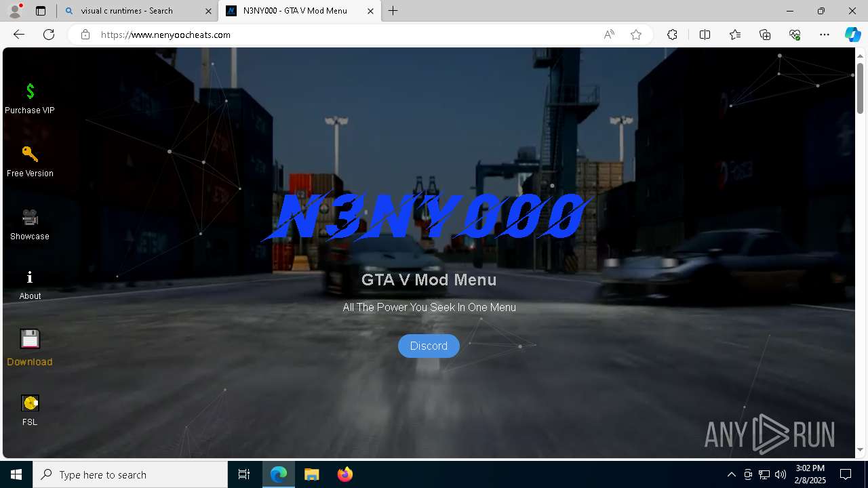Add this page to favorites
This screenshot has height=488, width=868.
click(636, 35)
